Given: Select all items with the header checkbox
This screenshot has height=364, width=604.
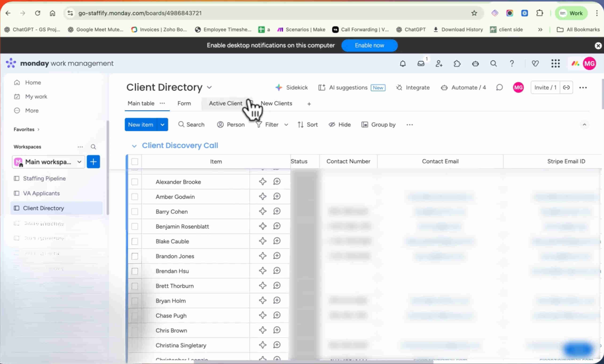Looking at the screenshot, I should [x=135, y=161].
